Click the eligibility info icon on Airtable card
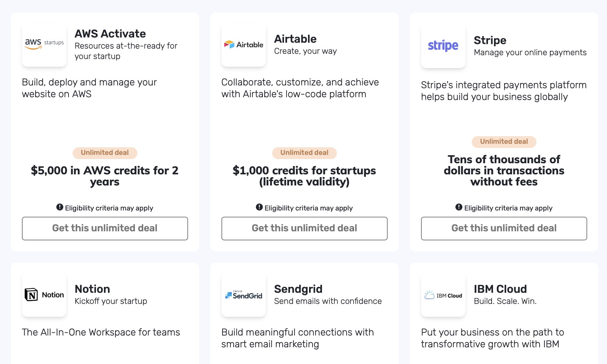607x364 pixels. pos(259,207)
